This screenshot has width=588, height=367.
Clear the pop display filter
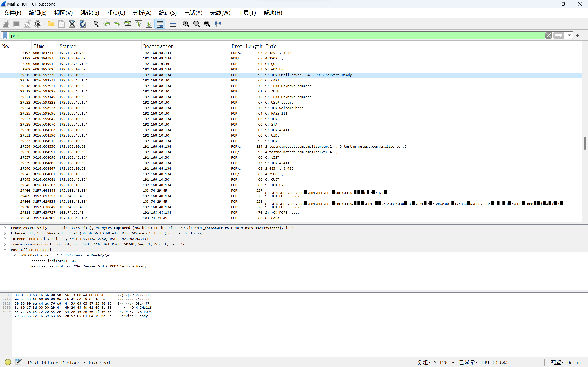tap(548, 35)
